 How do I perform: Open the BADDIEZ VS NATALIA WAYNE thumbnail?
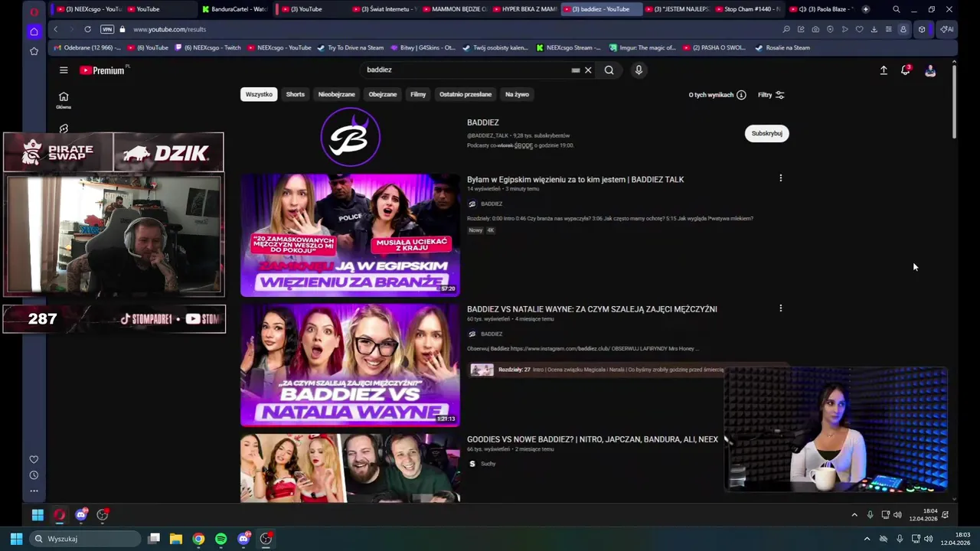[x=350, y=365]
